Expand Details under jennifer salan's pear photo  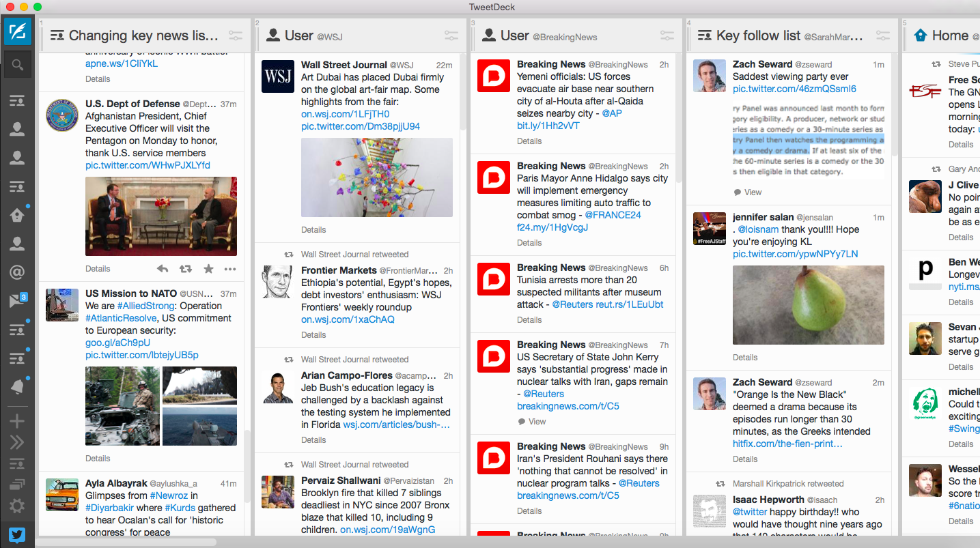point(745,358)
